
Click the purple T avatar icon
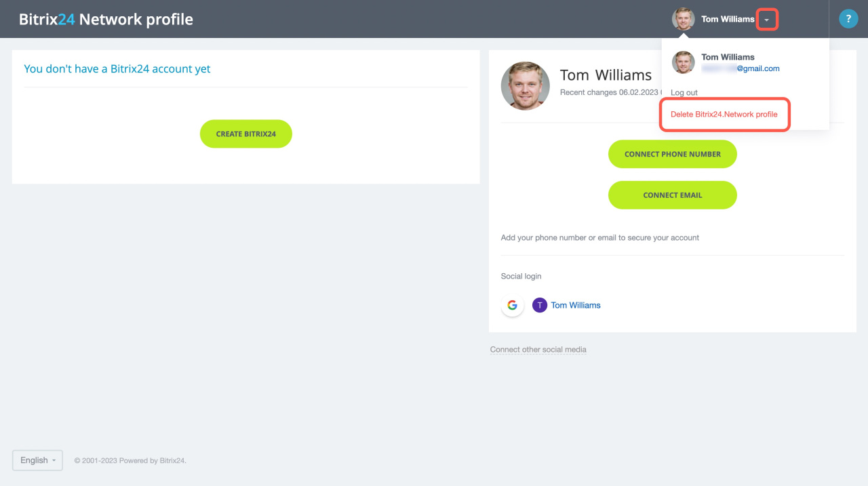pyautogui.click(x=540, y=305)
